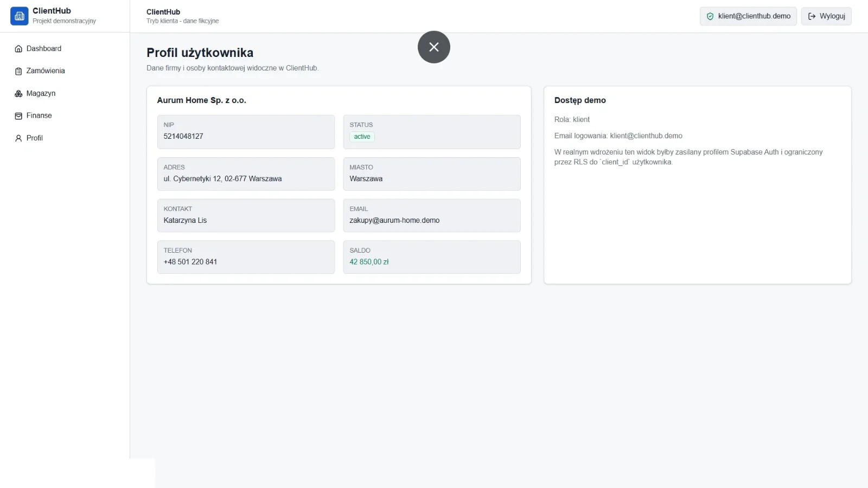Image resolution: width=868 pixels, height=488 pixels.
Task: Click the Aurum Home Sp. z o.o. heading
Action: coord(201,100)
